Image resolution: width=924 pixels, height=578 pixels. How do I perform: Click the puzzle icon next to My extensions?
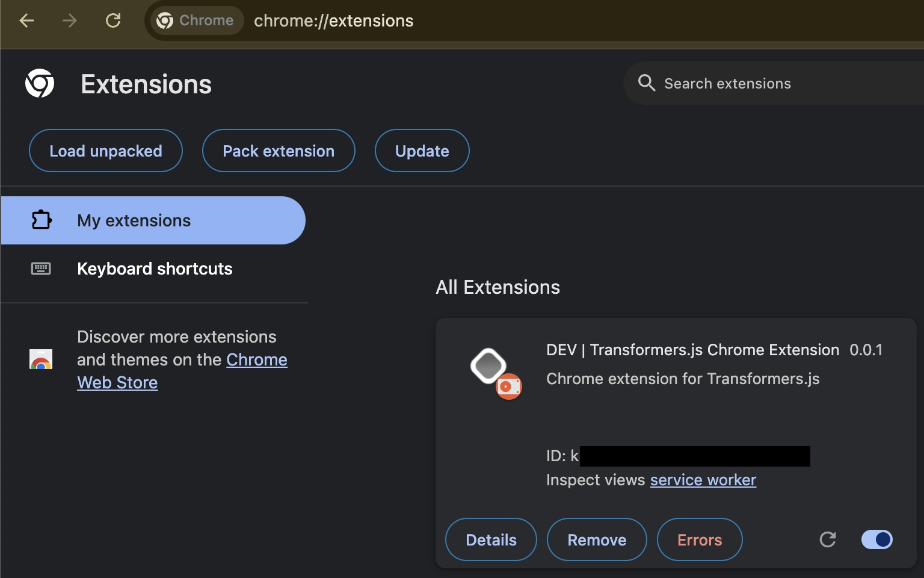tap(41, 220)
